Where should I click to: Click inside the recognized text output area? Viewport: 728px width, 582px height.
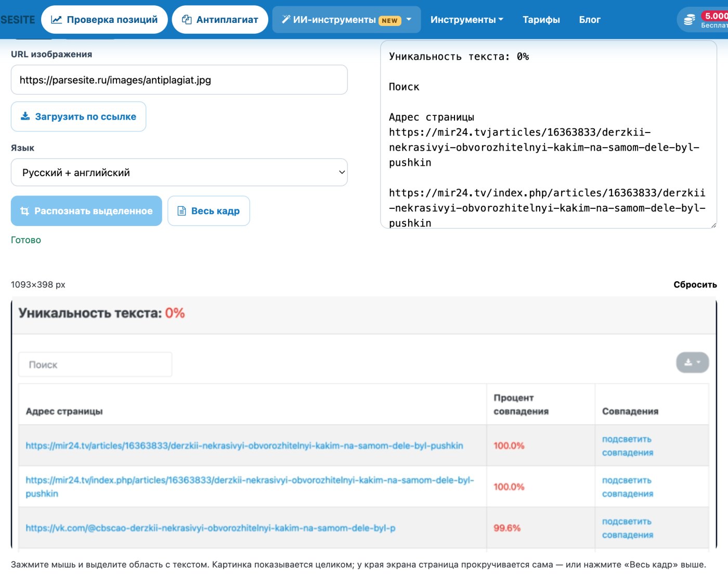[x=549, y=134]
